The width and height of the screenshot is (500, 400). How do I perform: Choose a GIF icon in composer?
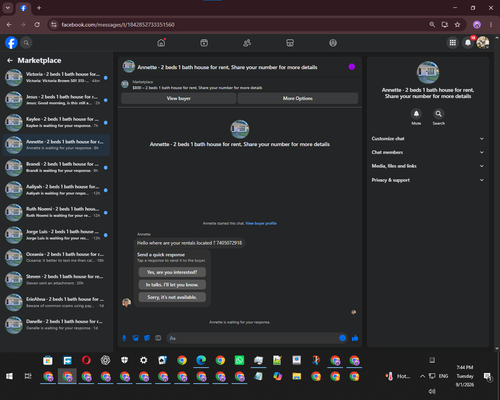(x=158, y=338)
